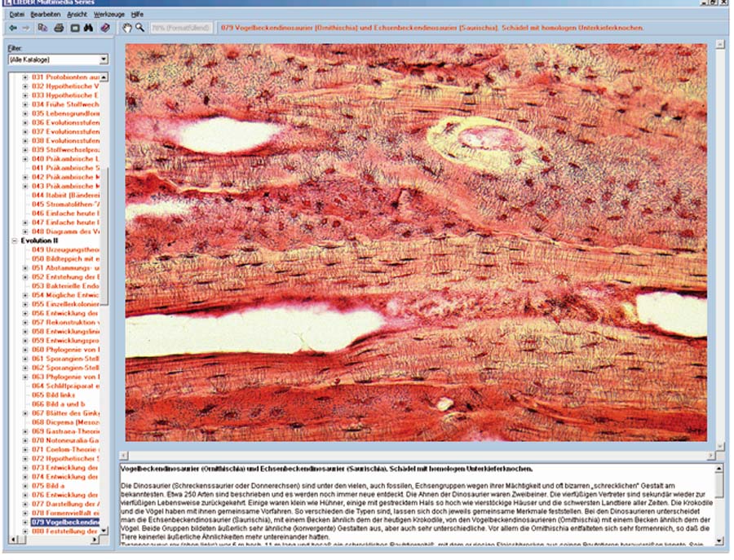Open the Ansicht menu
Viewport: 734px width, 560px height.
coord(77,15)
